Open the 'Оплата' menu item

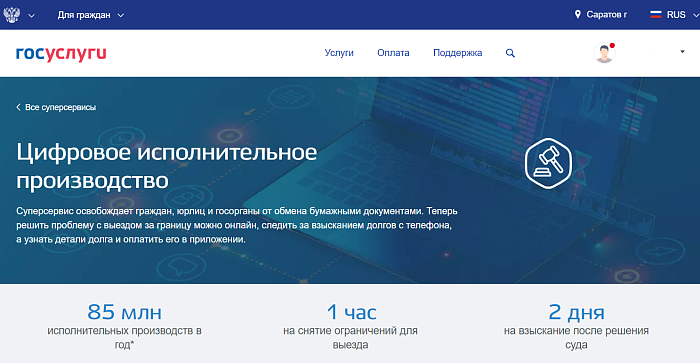tap(393, 53)
